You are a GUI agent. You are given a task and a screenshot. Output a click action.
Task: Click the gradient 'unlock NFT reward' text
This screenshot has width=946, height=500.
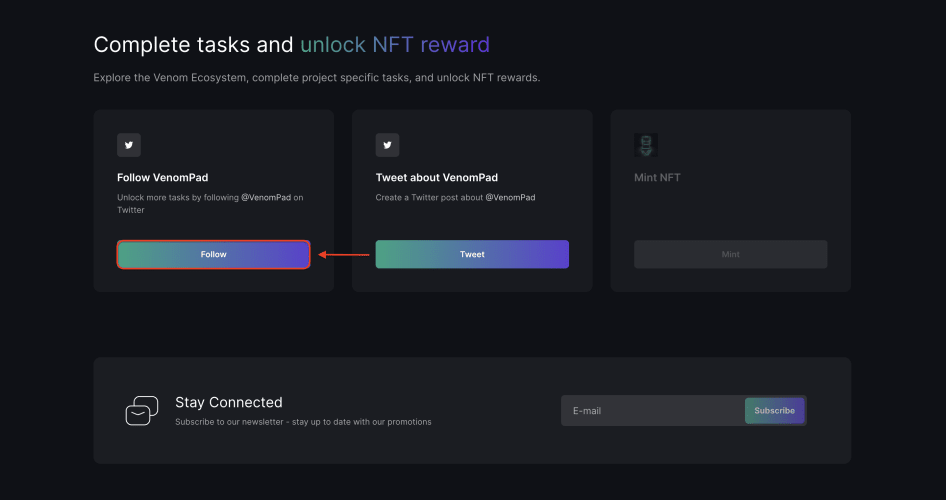click(x=395, y=45)
